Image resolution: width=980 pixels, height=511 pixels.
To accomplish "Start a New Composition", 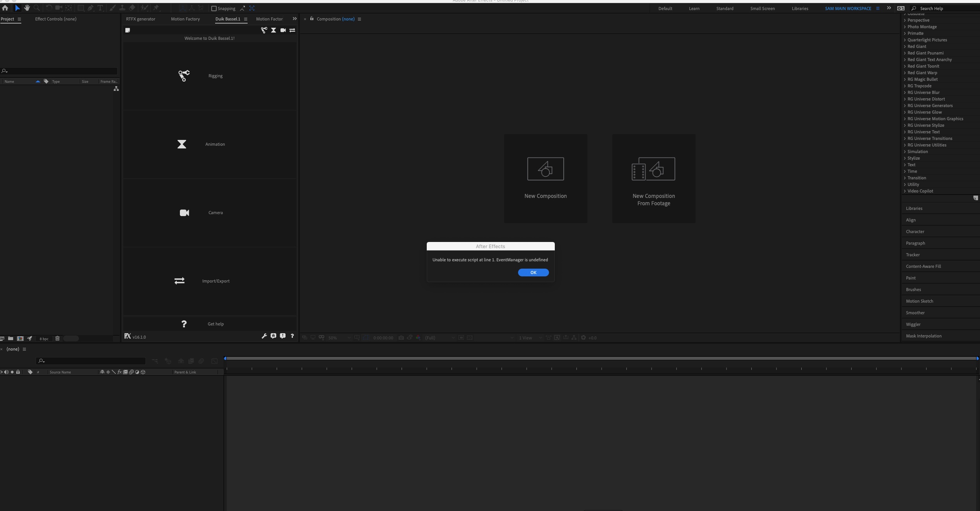I will tap(545, 179).
